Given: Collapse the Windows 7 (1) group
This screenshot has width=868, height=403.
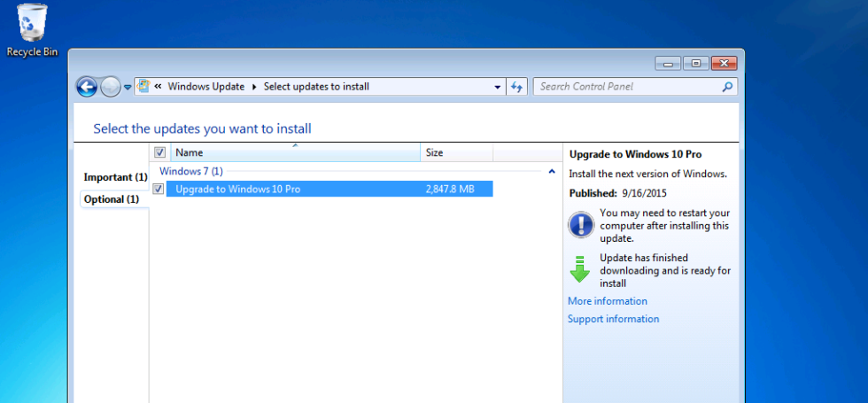Looking at the screenshot, I should [552, 171].
